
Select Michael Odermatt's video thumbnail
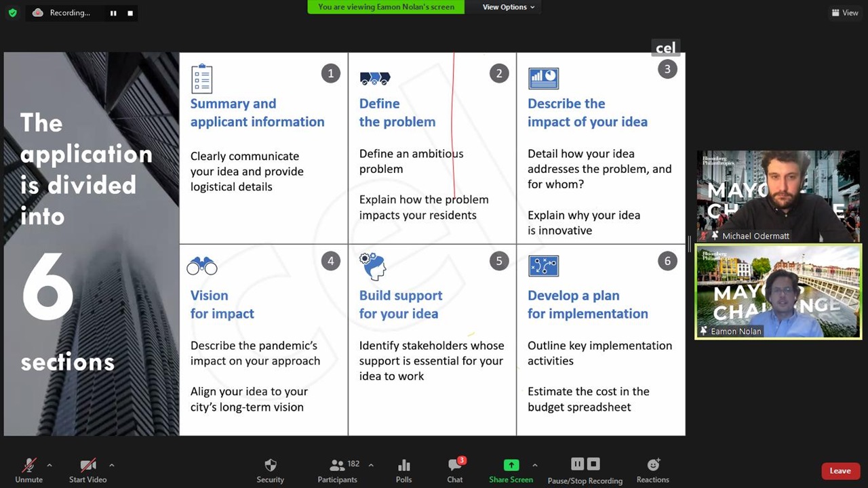point(778,197)
